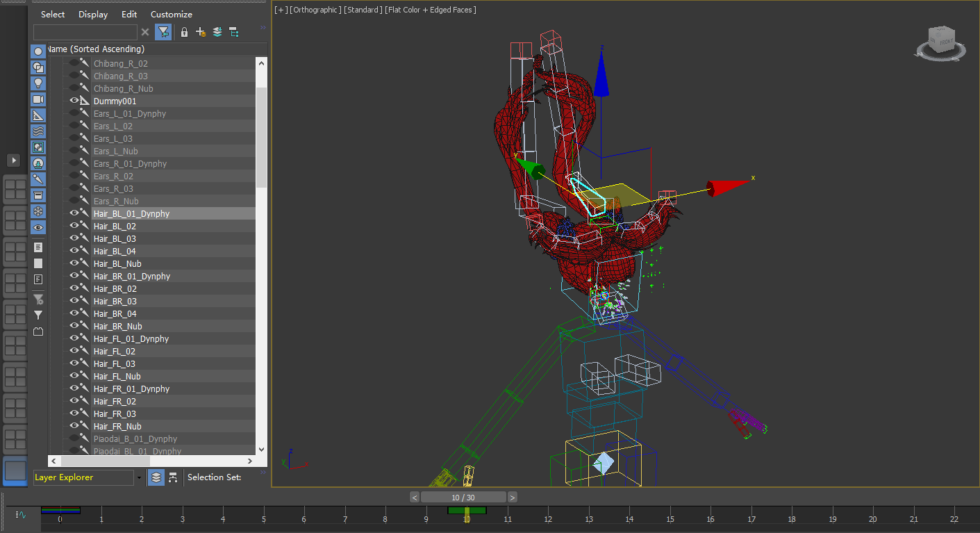Image resolution: width=980 pixels, height=533 pixels.
Task: Show hidden Chibang_R_02 via its eye
Action: [x=74, y=63]
